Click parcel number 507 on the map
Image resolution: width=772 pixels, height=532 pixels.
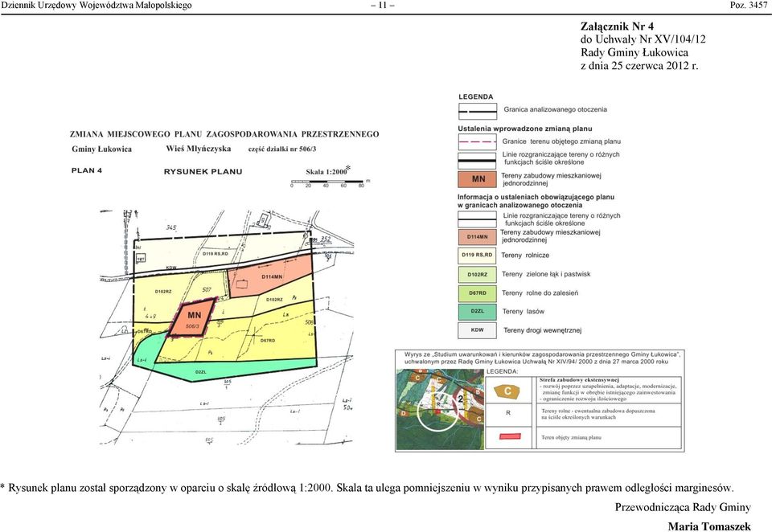click(x=207, y=289)
